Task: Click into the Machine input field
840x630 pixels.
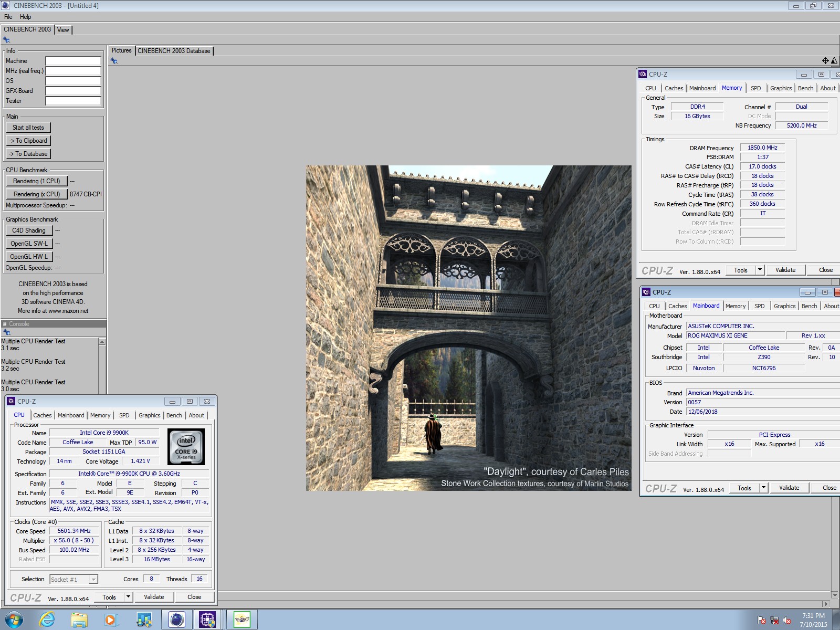Action: coord(73,61)
